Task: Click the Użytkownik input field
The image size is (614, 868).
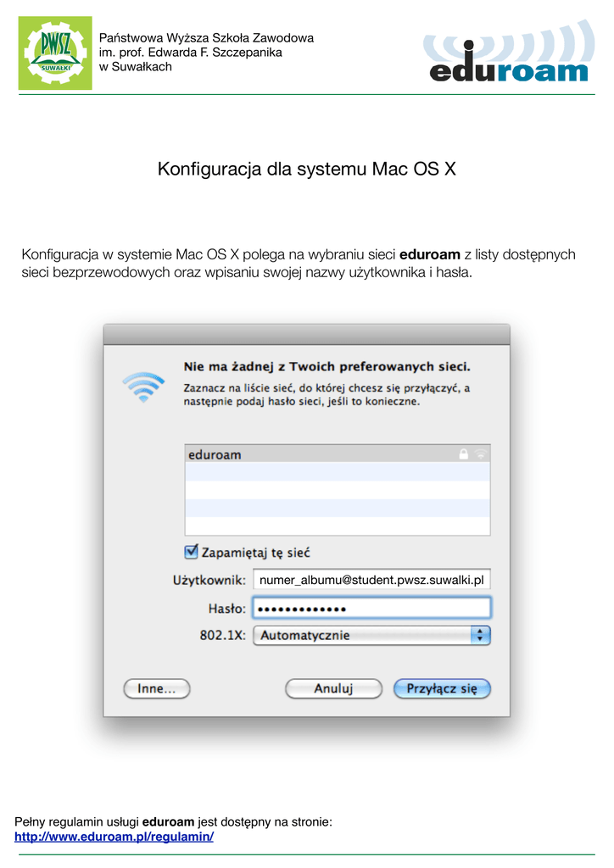Action: point(371,580)
